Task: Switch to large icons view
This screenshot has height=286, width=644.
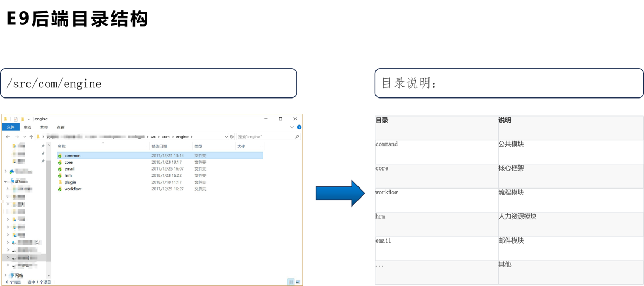Action: [x=298, y=282]
